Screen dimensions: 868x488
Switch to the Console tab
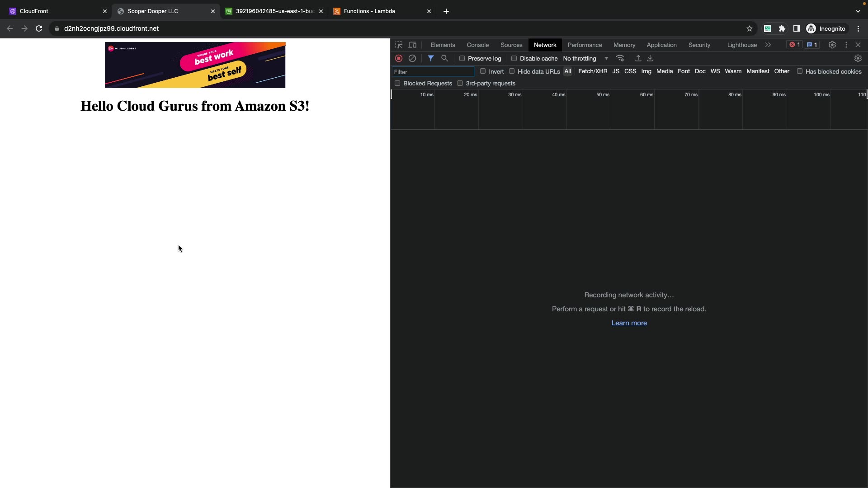477,45
